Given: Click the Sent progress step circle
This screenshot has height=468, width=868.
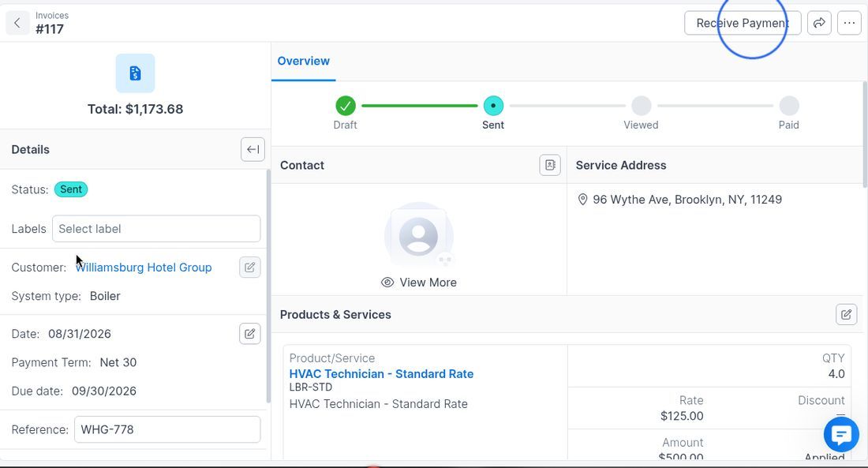Looking at the screenshot, I should coord(492,105).
